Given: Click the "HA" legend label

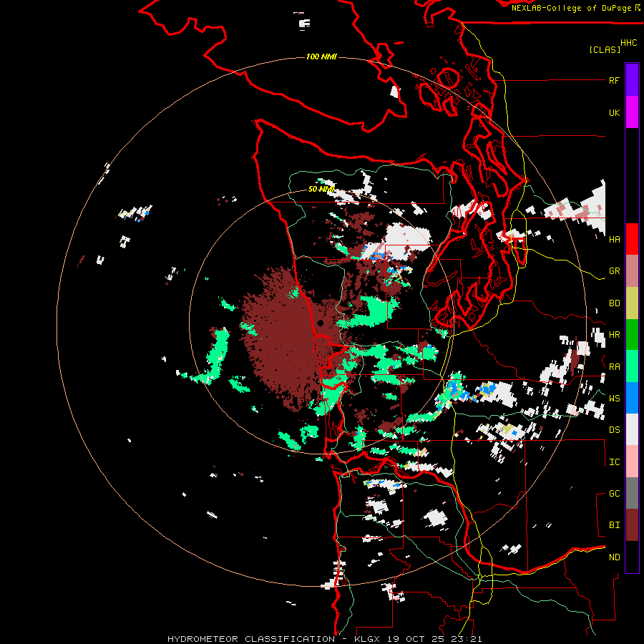Looking at the screenshot, I should point(614,239).
